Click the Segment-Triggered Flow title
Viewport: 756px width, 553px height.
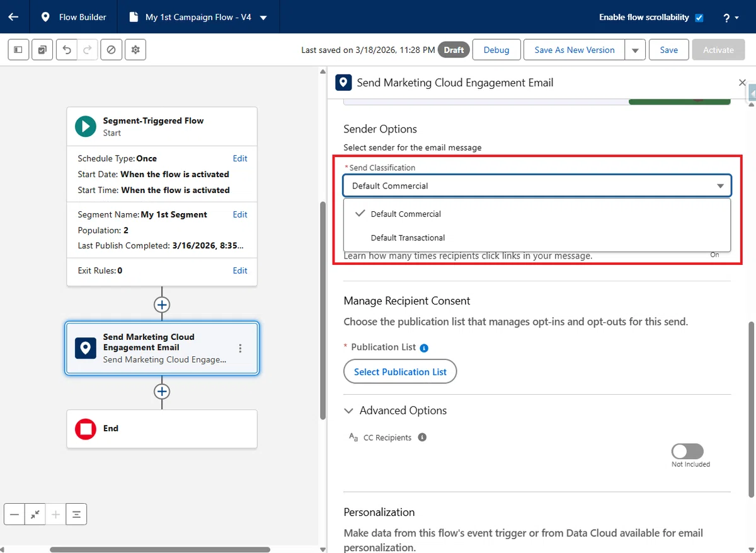(x=153, y=120)
